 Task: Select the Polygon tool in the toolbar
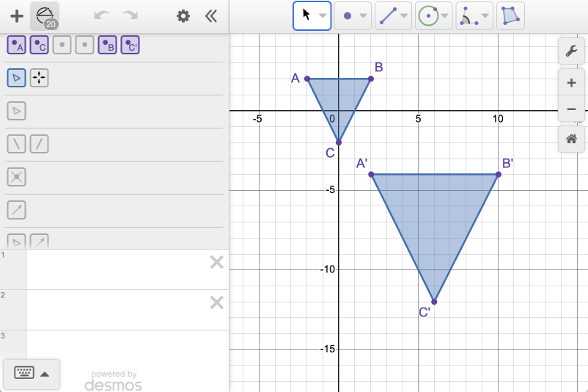point(510,15)
